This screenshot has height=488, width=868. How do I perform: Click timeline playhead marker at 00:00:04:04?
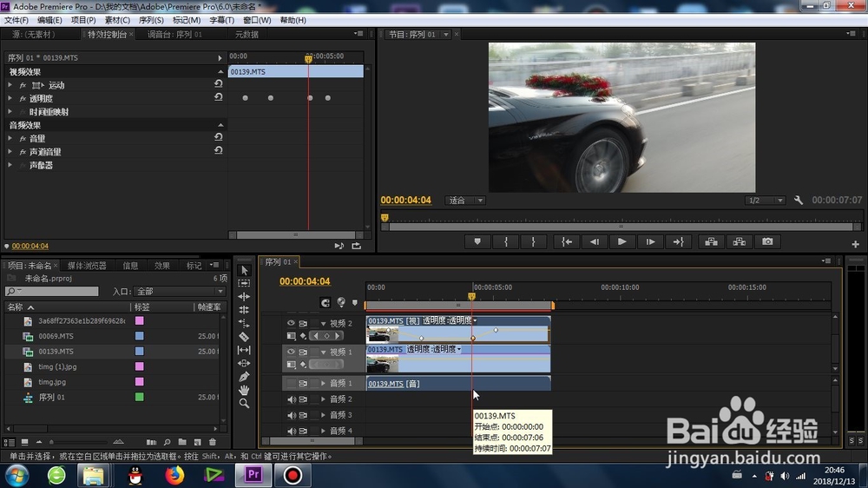tap(471, 296)
